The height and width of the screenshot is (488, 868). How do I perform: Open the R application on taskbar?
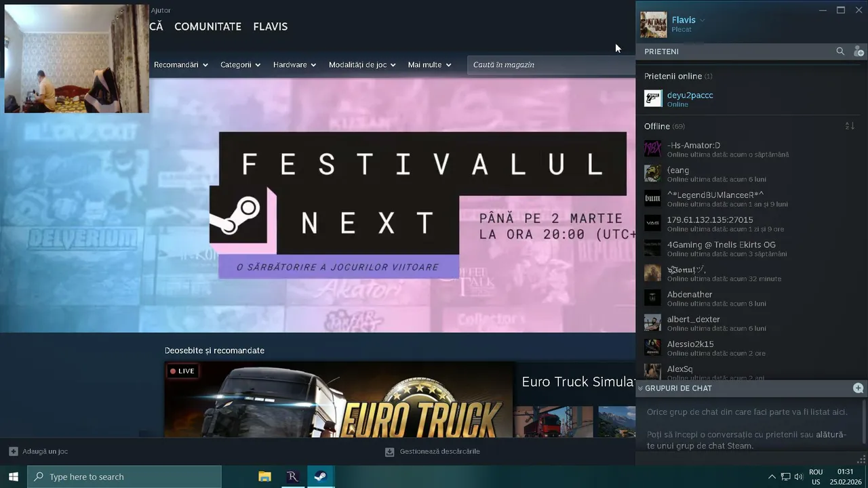tap(292, 476)
